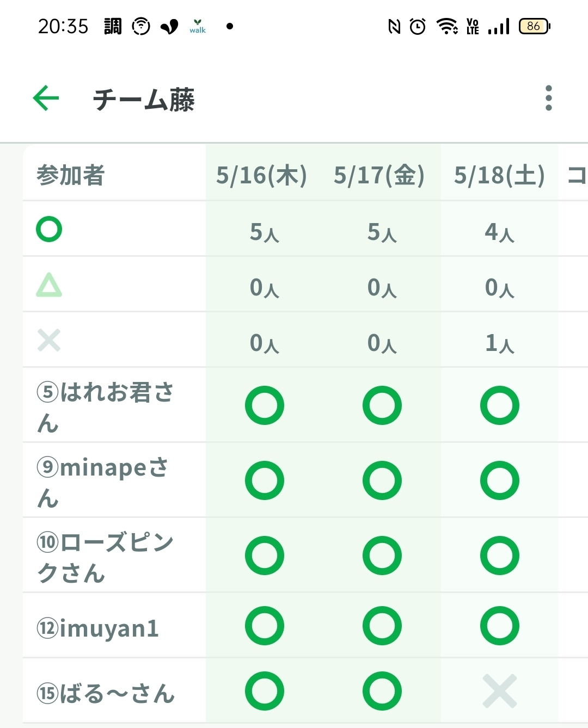
Task: Toggle はれお君さん's 5/16 circle mark
Action: (x=265, y=405)
